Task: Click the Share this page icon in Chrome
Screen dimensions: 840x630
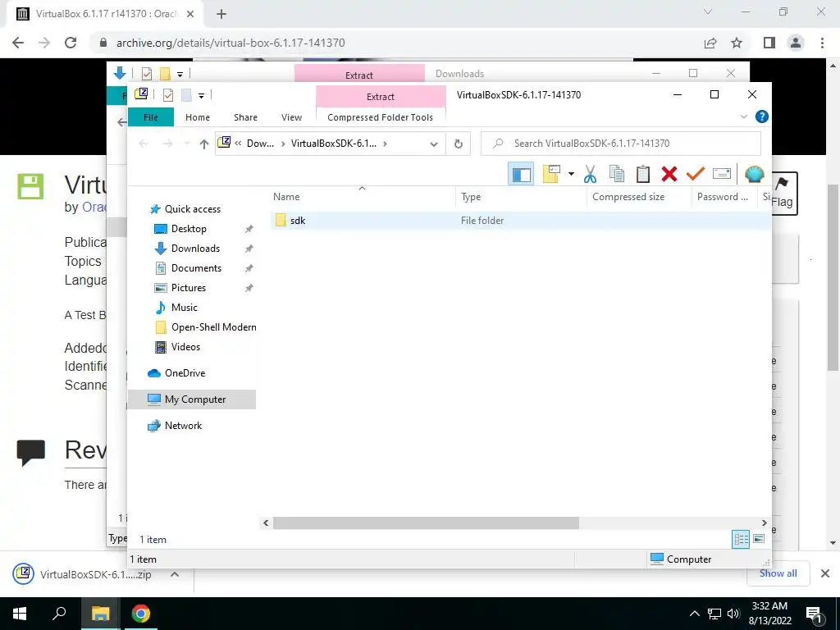Action: (x=710, y=43)
